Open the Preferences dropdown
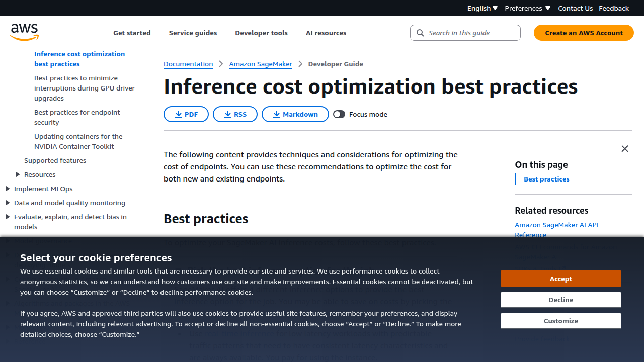 click(527, 8)
